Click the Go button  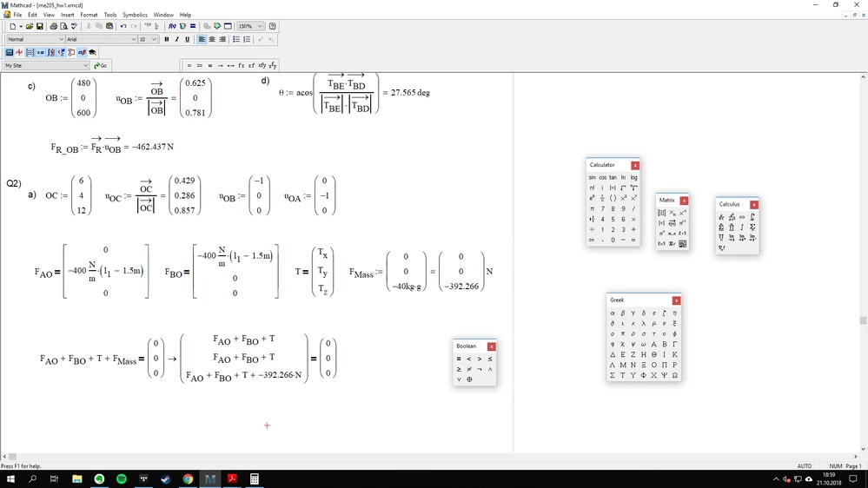click(101, 65)
